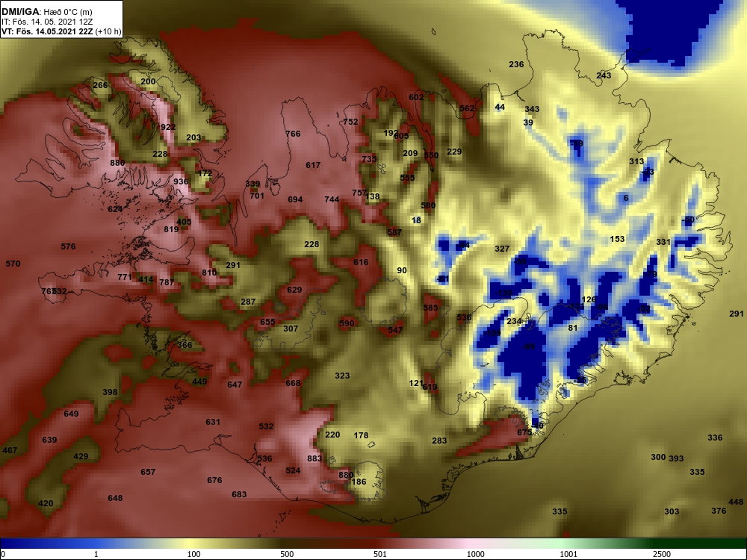This screenshot has width=747, height=560.
Task: Click the legend label "501"
Action: pos(379,554)
